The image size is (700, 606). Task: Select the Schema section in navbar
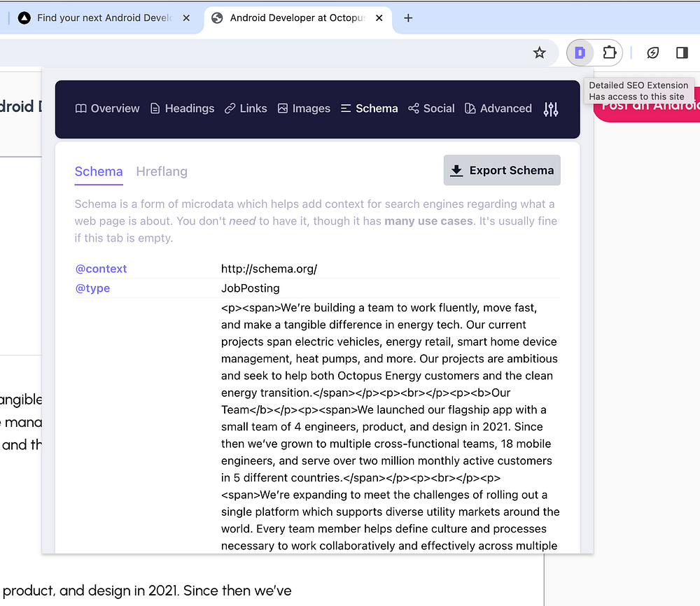369,108
